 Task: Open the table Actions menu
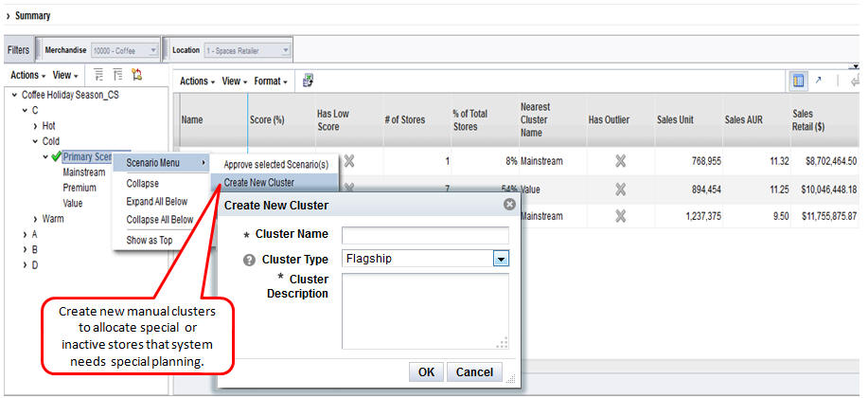(x=198, y=81)
